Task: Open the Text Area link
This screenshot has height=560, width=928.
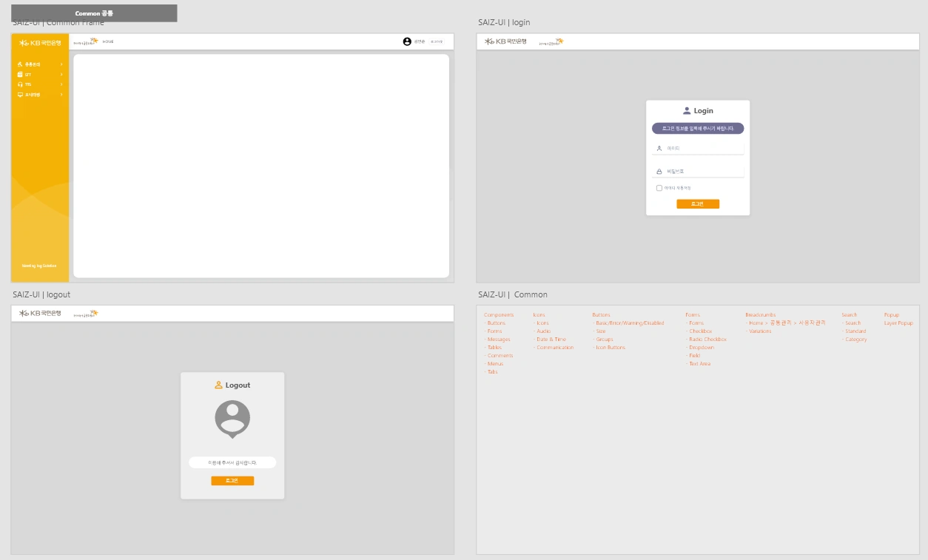Action: 698,364
